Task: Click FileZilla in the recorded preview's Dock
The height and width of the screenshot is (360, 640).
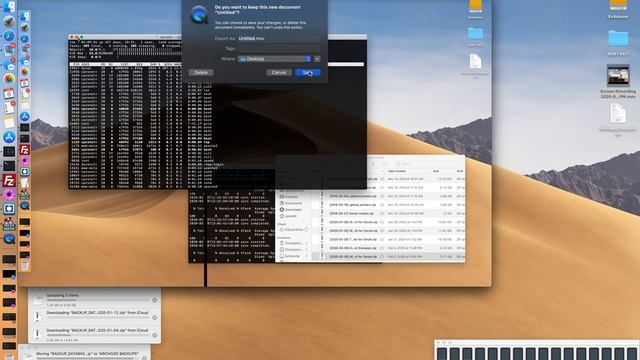Action: (x=24, y=150)
